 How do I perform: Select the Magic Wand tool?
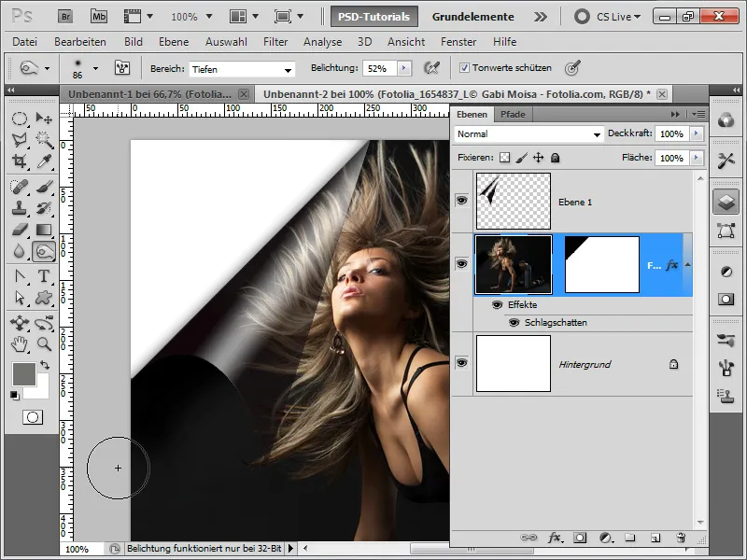44,139
